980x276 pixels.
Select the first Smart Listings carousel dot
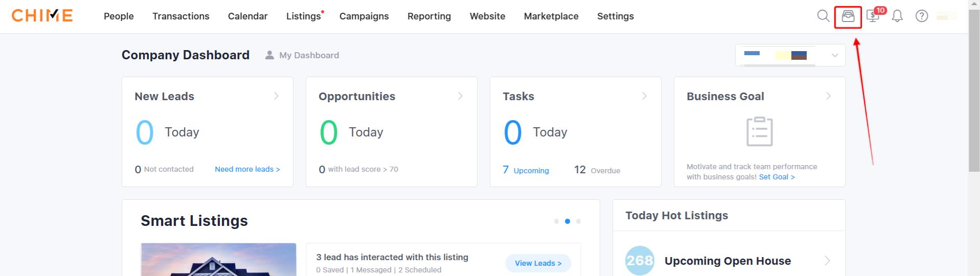coord(556,221)
